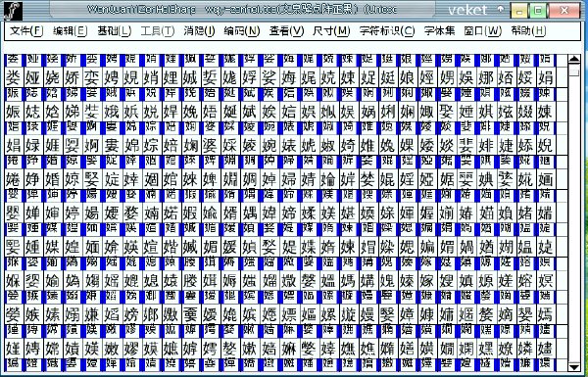
Task: Select the 娥 glyph cell
Action: coord(112,112)
